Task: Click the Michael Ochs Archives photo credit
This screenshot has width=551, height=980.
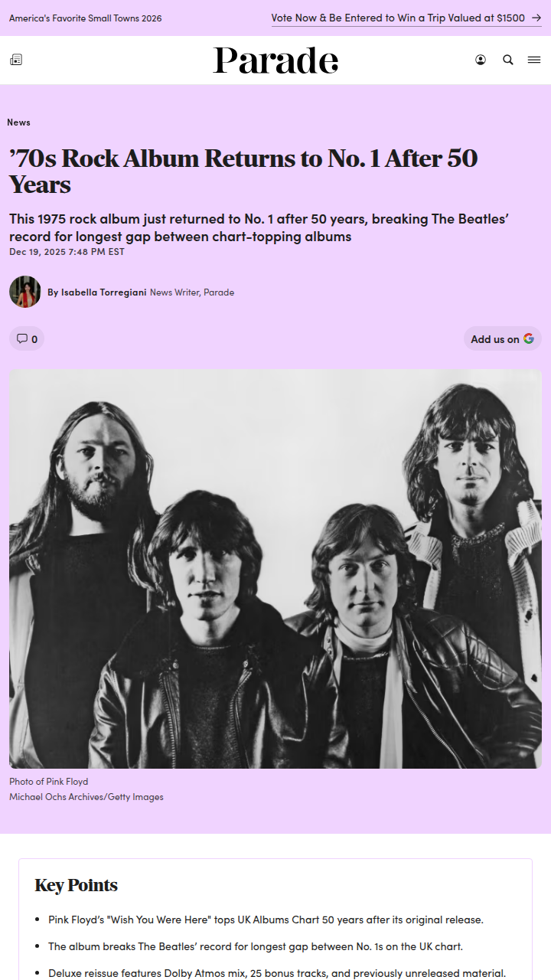Action: [86, 797]
